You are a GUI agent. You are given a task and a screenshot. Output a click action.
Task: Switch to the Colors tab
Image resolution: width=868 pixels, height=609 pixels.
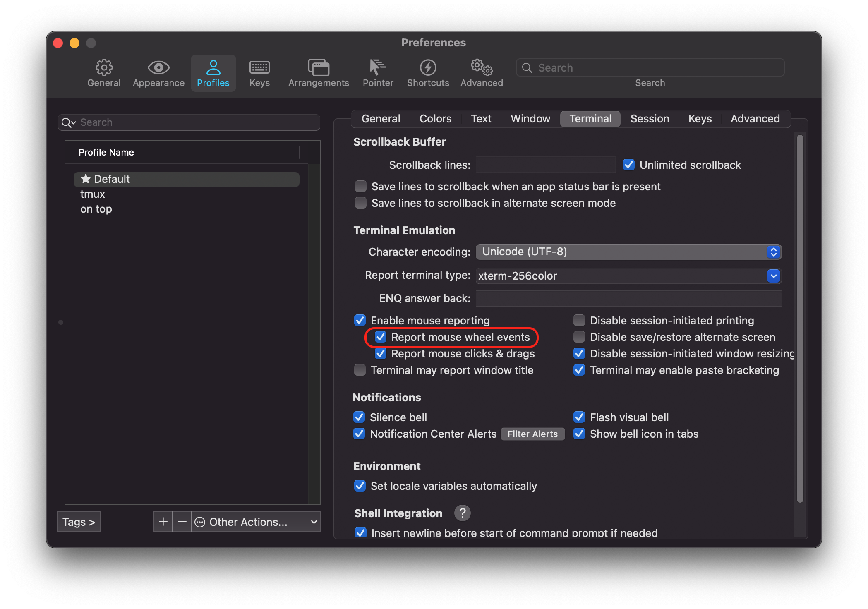[435, 119]
